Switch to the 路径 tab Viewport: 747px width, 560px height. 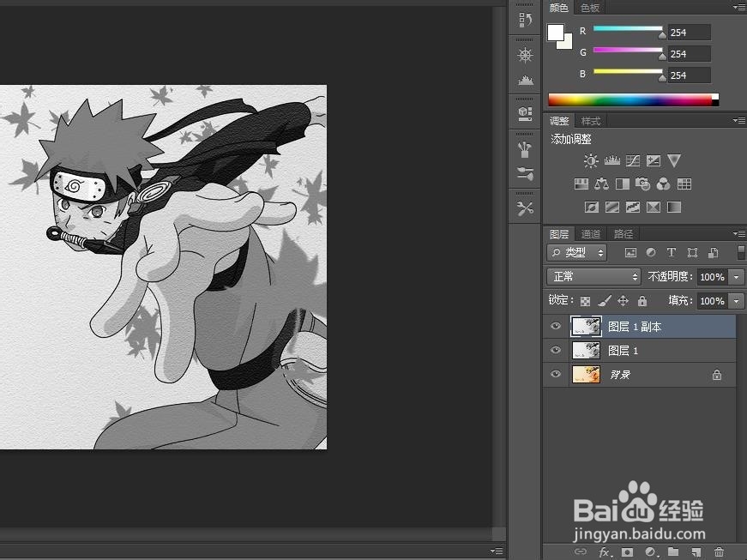click(624, 234)
